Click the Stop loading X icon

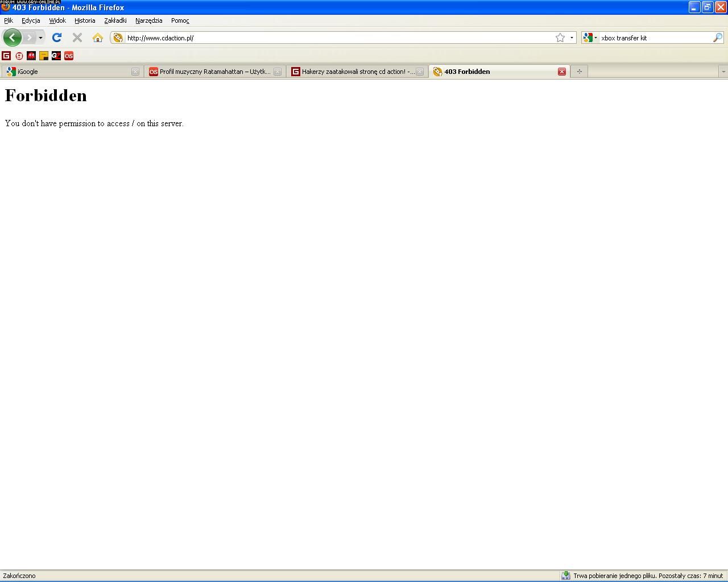pos(77,38)
